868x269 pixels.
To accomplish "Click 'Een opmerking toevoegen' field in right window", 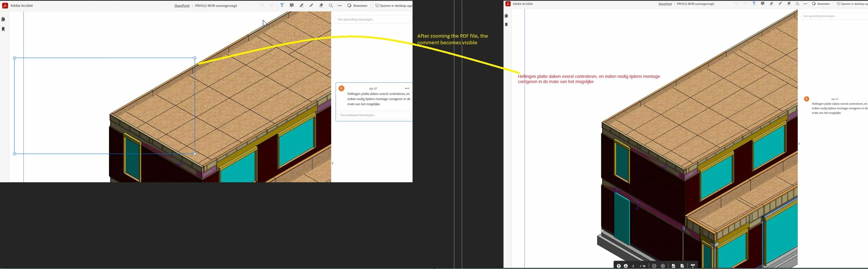I will (x=834, y=16).
